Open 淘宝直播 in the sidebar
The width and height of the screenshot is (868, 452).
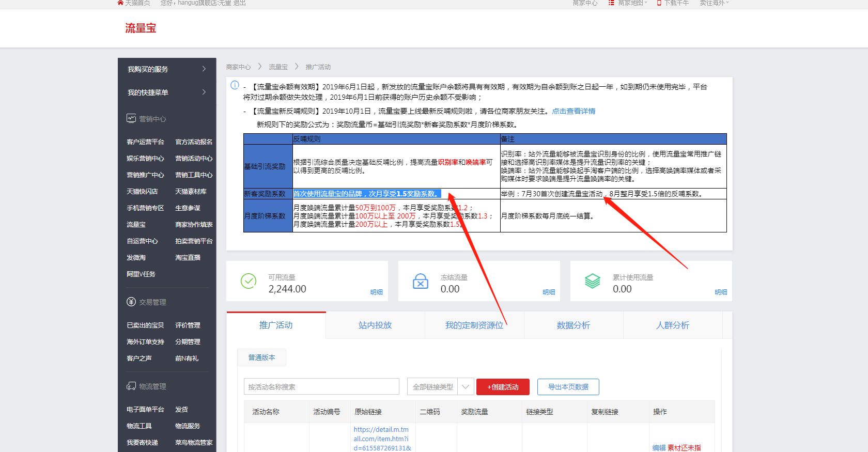[x=188, y=257]
